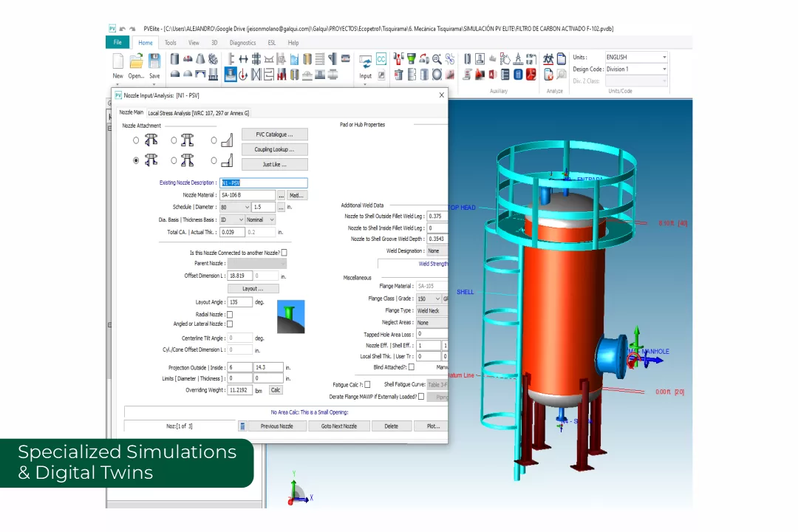Switch to the Tools ribbon tab

(171, 43)
